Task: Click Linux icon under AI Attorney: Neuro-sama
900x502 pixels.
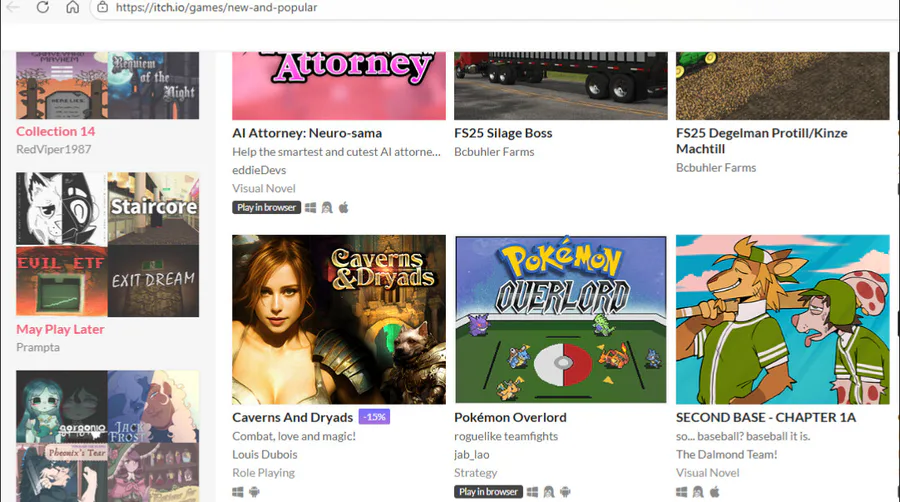Action: 327,208
